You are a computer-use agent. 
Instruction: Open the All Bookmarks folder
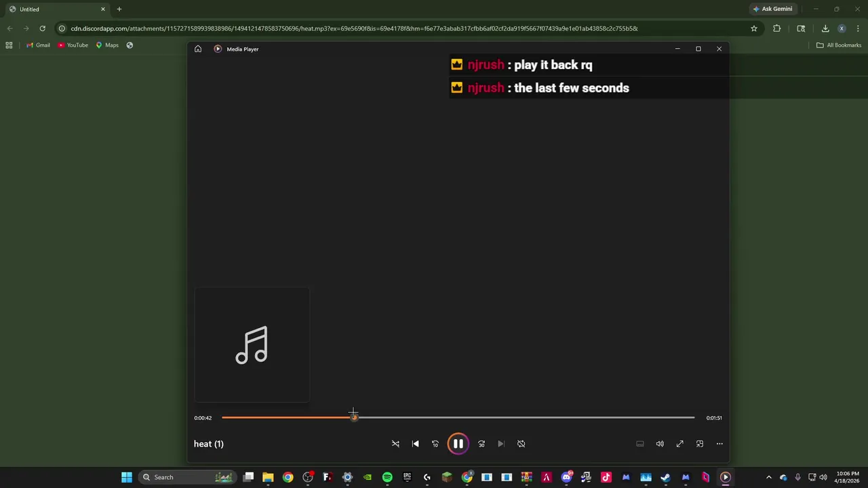(839, 45)
